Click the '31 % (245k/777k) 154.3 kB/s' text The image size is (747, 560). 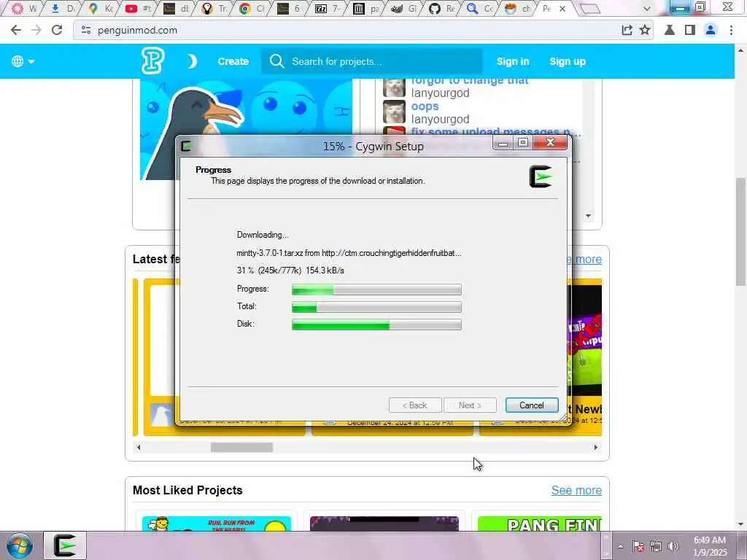coord(290,271)
